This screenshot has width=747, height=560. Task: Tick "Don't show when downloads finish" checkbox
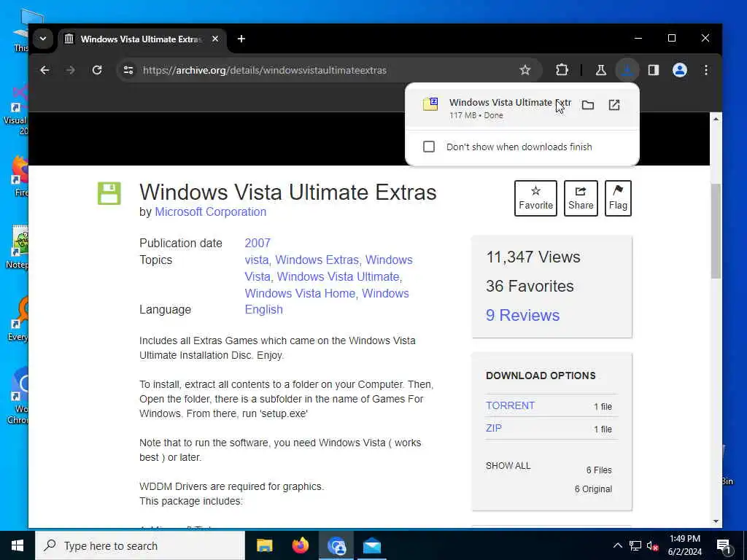point(429,147)
